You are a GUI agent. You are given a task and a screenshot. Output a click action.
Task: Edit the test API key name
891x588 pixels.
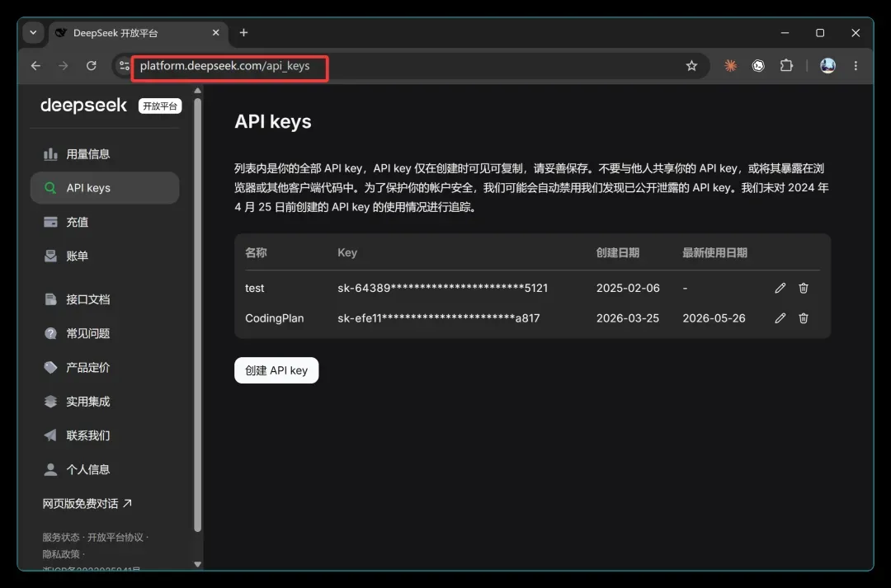click(780, 288)
